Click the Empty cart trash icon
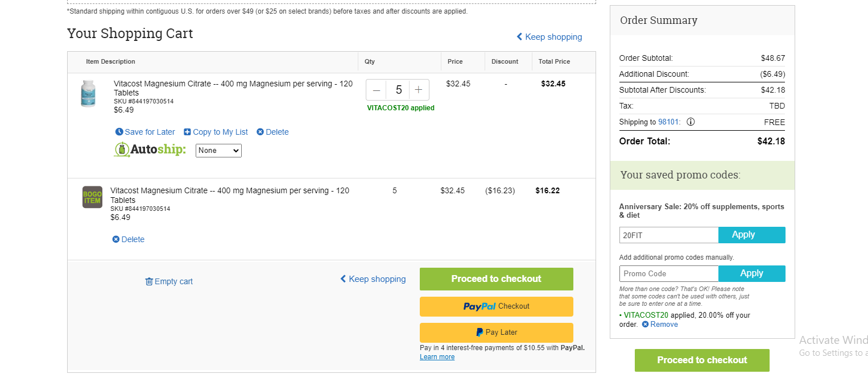The width and height of the screenshot is (868, 374). point(149,281)
